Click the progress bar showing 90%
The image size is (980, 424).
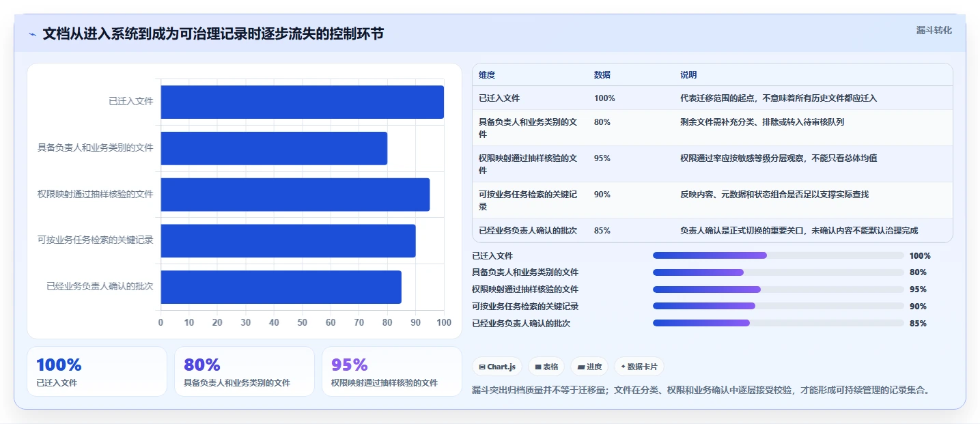779,306
